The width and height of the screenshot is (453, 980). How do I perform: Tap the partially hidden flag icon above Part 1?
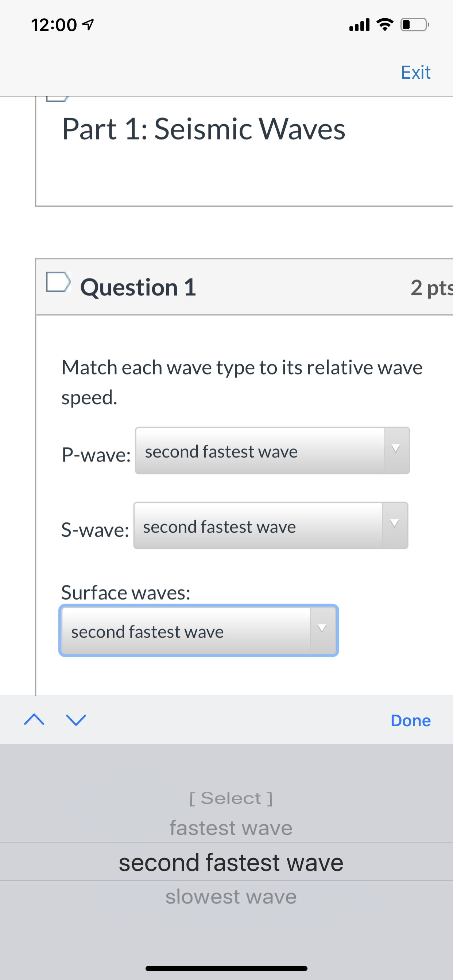[x=57, y=98]
